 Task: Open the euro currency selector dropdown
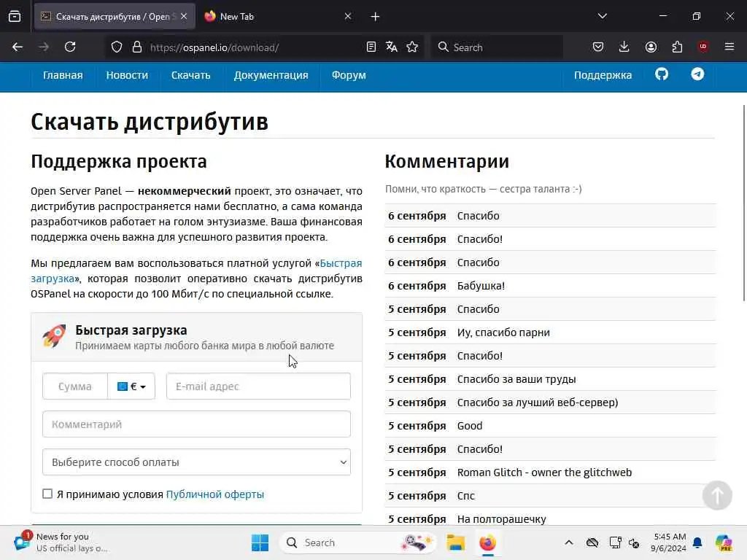pos(131,386)
